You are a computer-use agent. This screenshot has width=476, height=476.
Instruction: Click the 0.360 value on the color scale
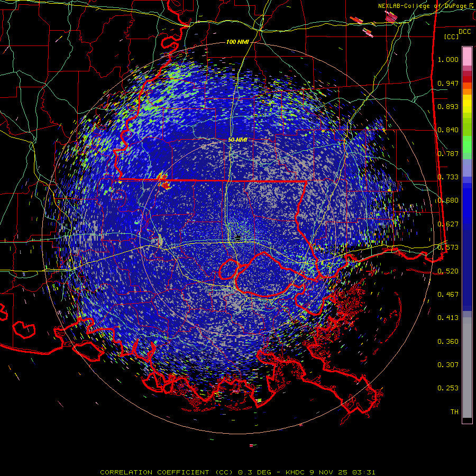[x=448, y=342]
